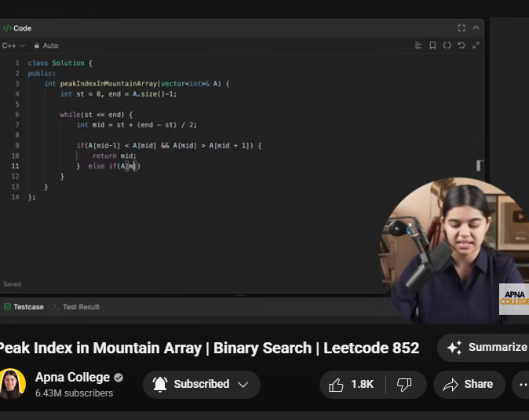Click the 6.43M subscribers text
The image size is (529, 420).
pyautogui.click(x=75, y=393)
